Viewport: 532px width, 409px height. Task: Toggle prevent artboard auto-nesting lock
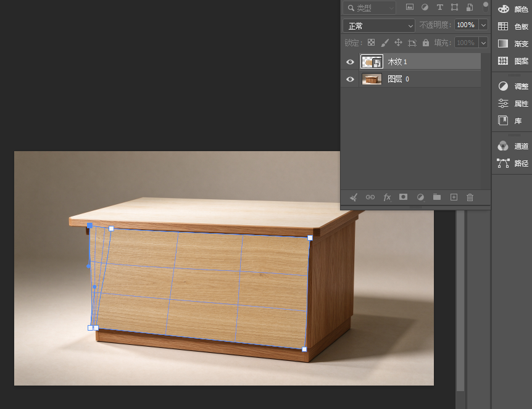pos(412,43)
